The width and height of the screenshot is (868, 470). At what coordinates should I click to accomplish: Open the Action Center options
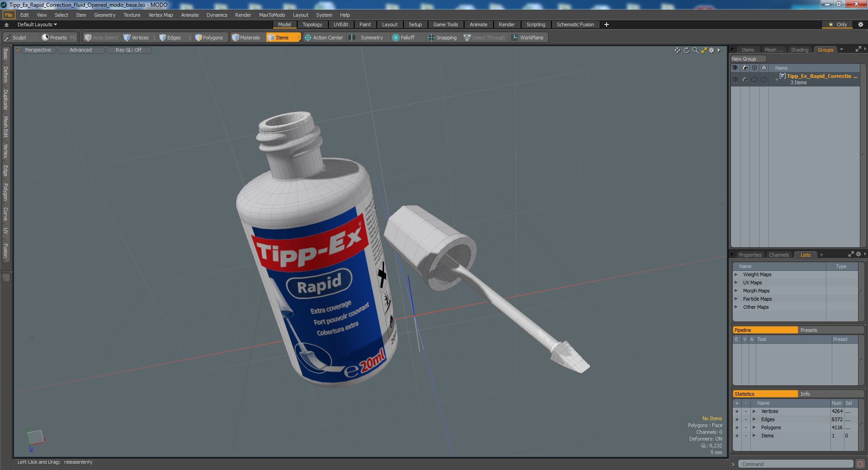pos(324,38)
